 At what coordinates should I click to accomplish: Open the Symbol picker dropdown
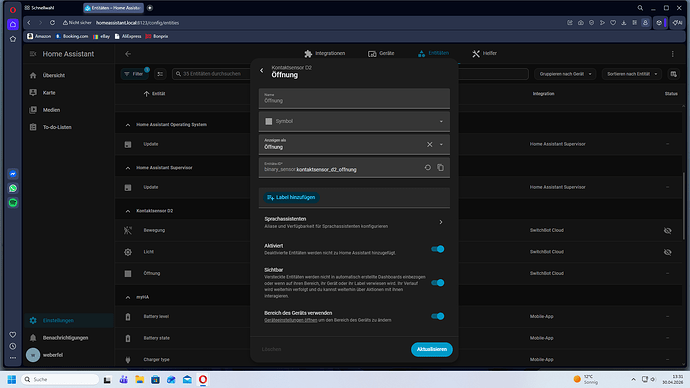(x=354, y=121)
